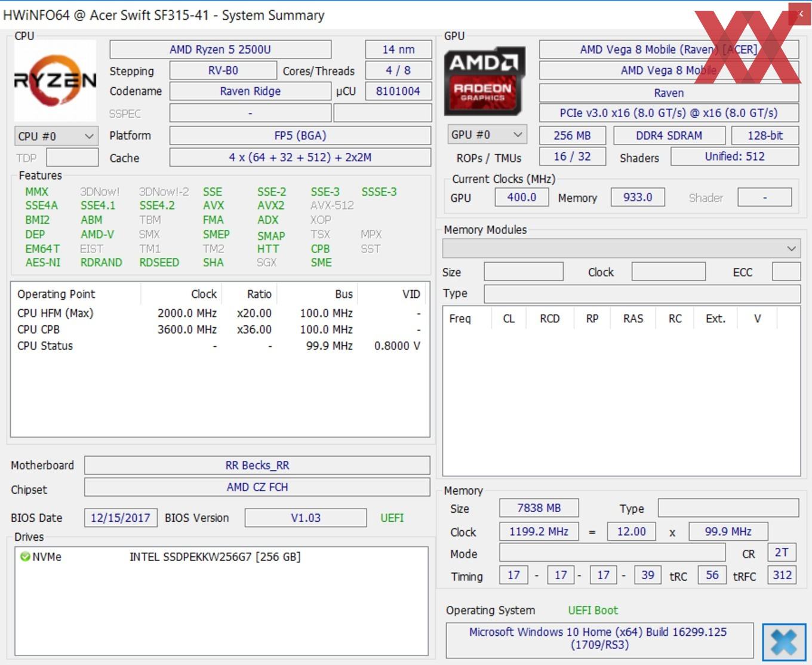Click the timing value 39
The width and height of the screenshot is (812, 665).
pos(648,575)
